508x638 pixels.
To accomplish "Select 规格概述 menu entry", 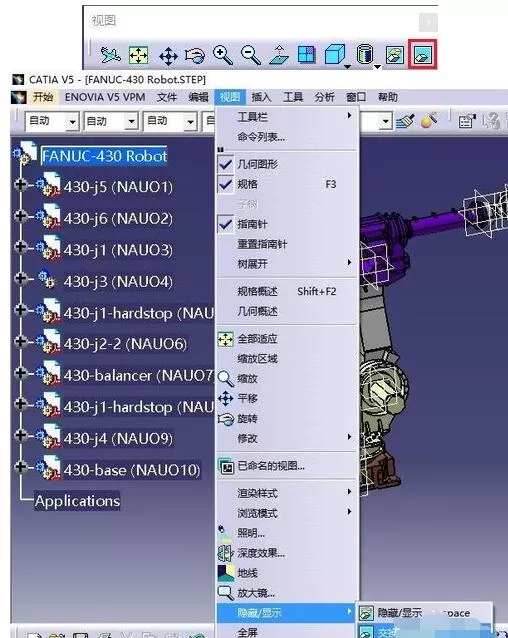I will (287, 291).
